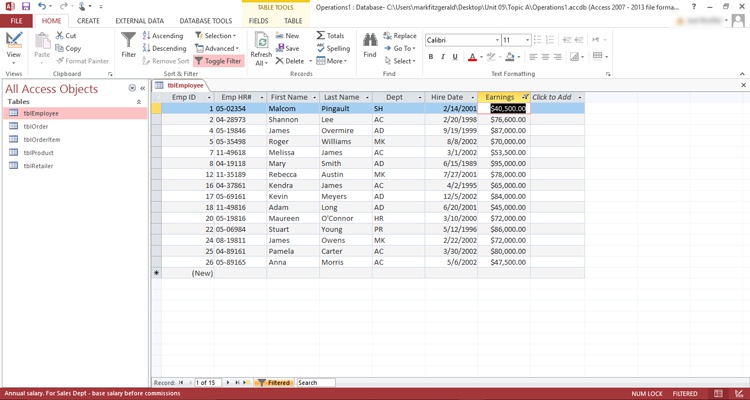Select the cell containing Pingault
Image resolution: width=750 pixels, height=400 pixels.
tap(346, 109)
